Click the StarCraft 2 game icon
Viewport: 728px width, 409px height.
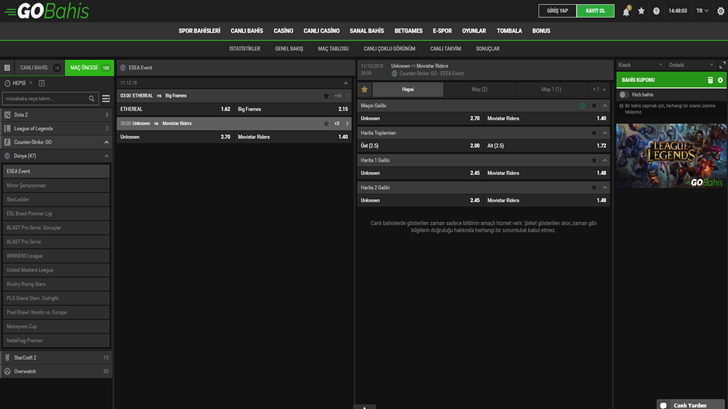pyautogui.click(x=7, y=357)
